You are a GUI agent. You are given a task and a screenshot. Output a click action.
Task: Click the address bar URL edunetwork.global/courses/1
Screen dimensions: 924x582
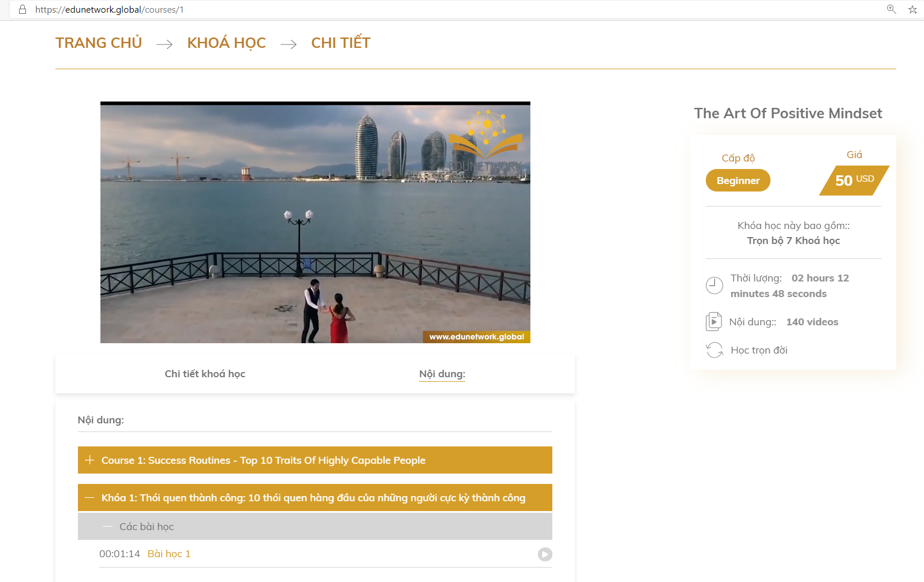(x=110, y=9)
